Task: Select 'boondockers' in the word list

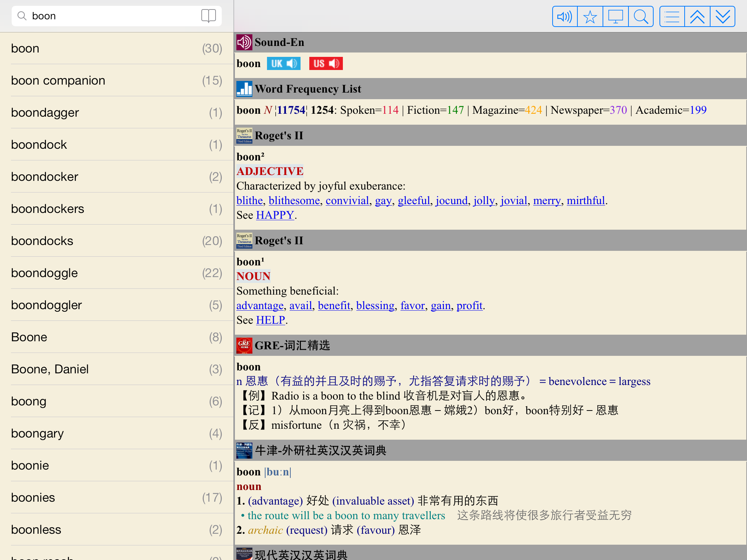Action: [117, 209]
